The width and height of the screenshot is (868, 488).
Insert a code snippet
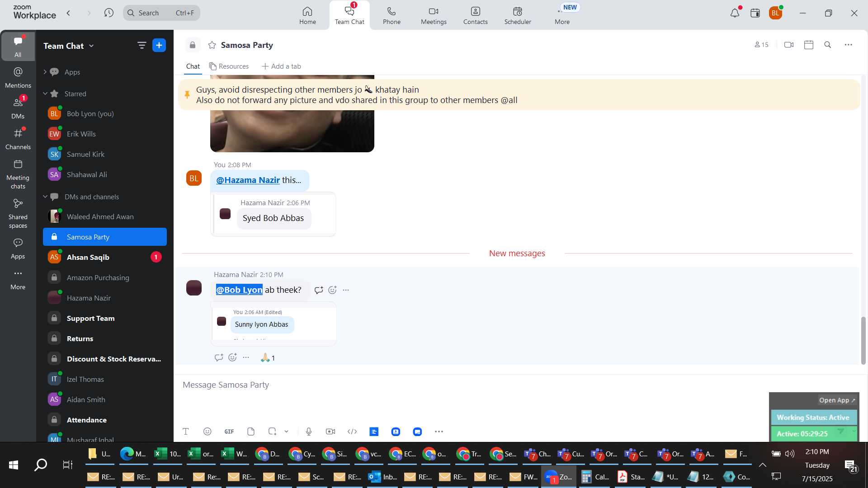[x=352, y=432]
